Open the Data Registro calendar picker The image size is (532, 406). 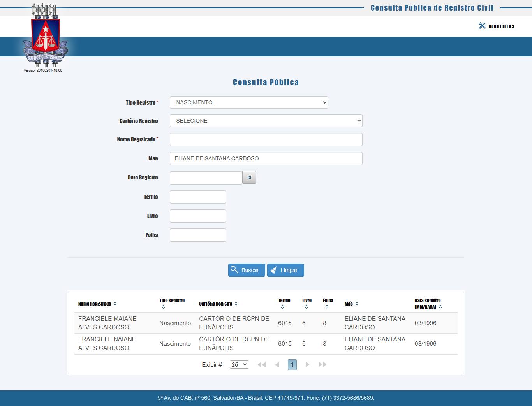249,178
